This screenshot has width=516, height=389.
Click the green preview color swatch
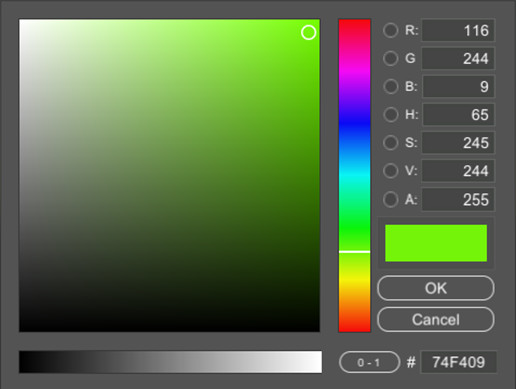click(436, 243)
